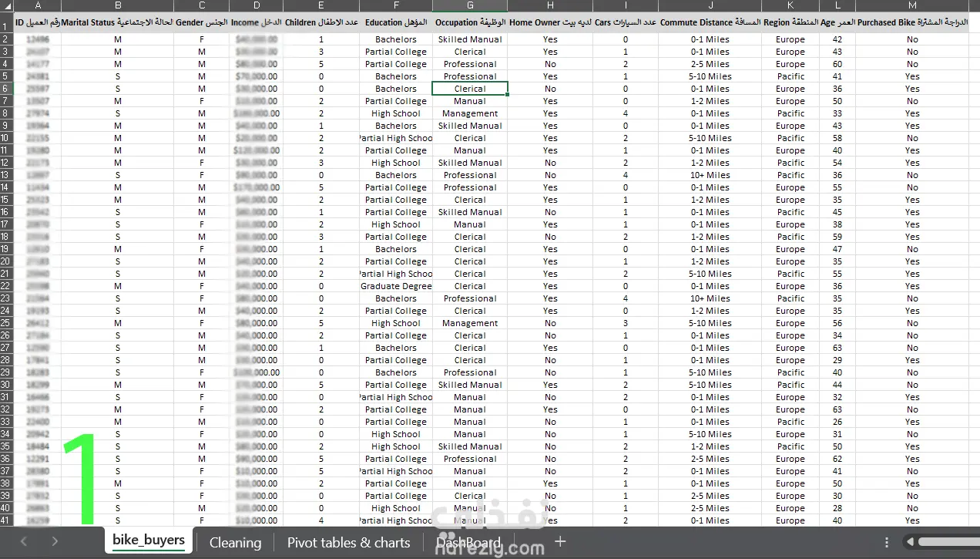Click the horizontal scrollbar thumb
The width and height of the screenshot is (980, 559).
948,542
